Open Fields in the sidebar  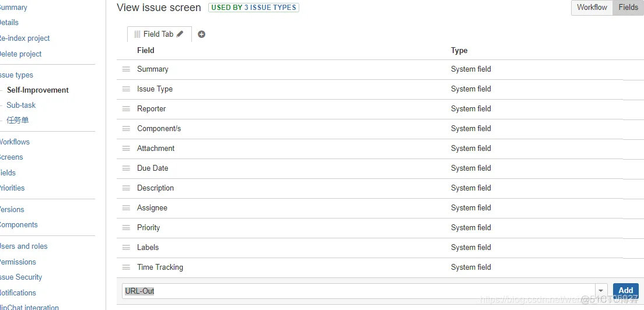[8, 172]
